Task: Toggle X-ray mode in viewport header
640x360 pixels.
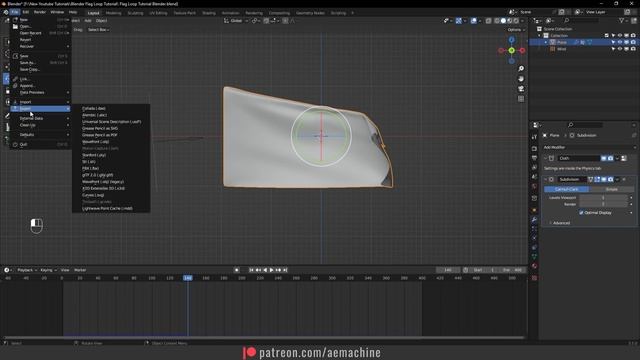Action: tap(488, 21)
